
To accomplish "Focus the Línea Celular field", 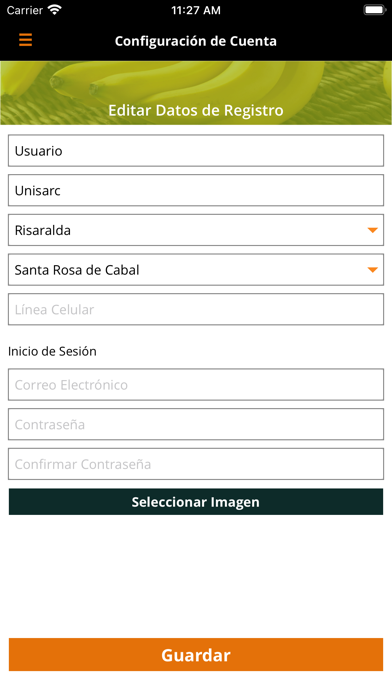I will coord(196,309).
